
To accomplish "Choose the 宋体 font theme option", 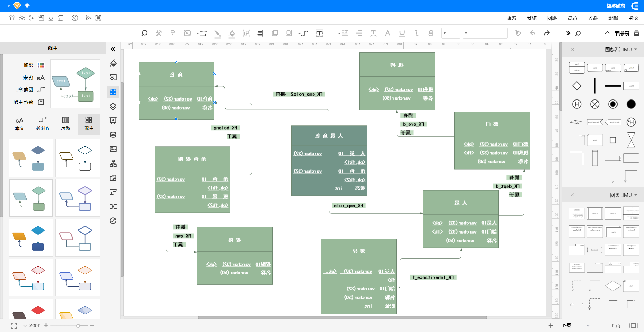I will click(34, 78).
